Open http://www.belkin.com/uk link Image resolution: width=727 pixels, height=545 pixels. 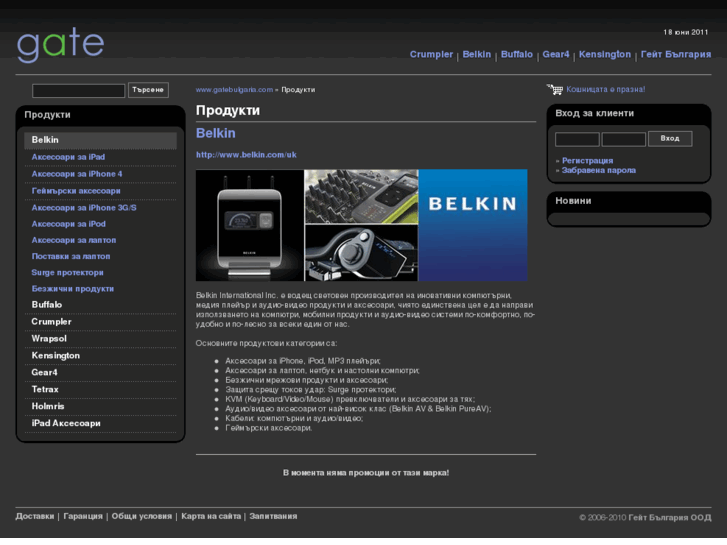tap(246, 155)
